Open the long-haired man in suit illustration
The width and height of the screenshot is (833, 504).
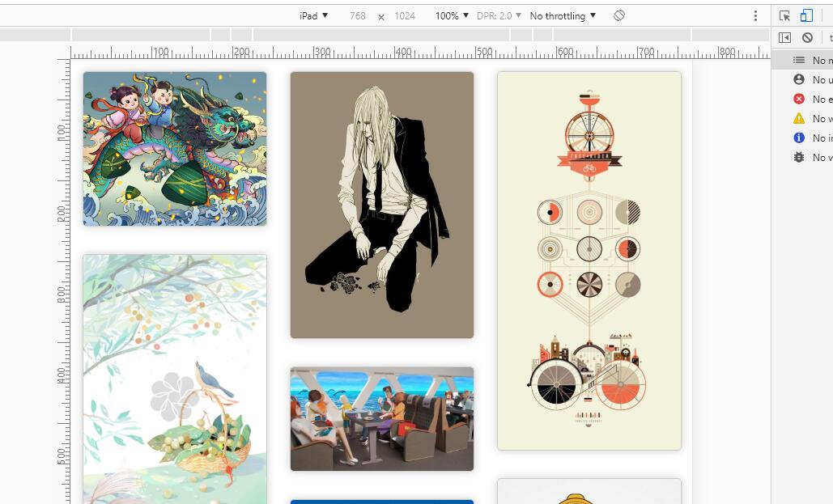tap(382, 205)
